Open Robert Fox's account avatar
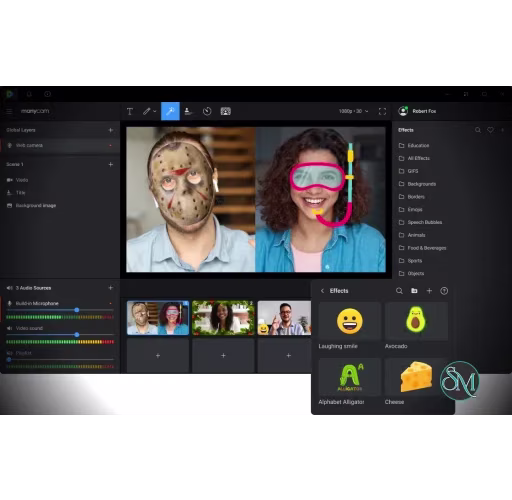 click(403, 111)
